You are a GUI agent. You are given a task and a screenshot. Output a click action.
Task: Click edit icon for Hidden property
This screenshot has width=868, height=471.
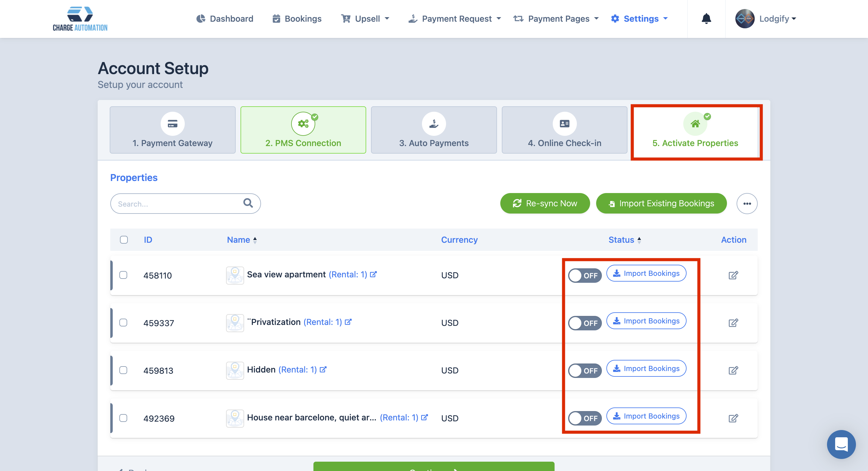pos(733,370)
